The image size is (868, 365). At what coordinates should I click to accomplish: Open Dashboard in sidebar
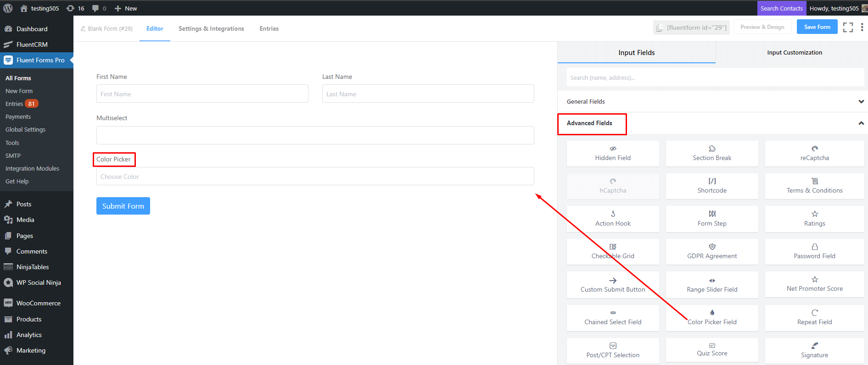37,29
